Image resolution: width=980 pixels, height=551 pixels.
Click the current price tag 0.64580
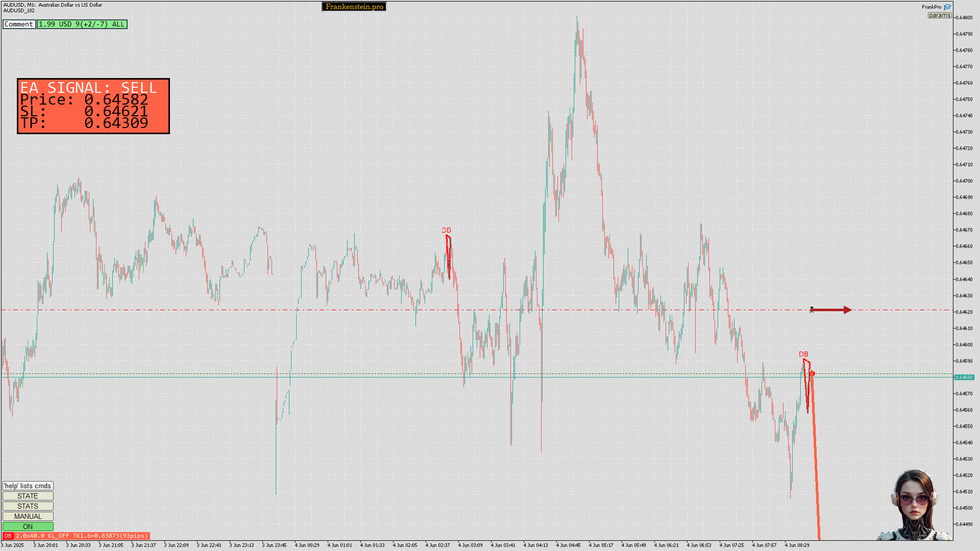click(x=964, y=378)
